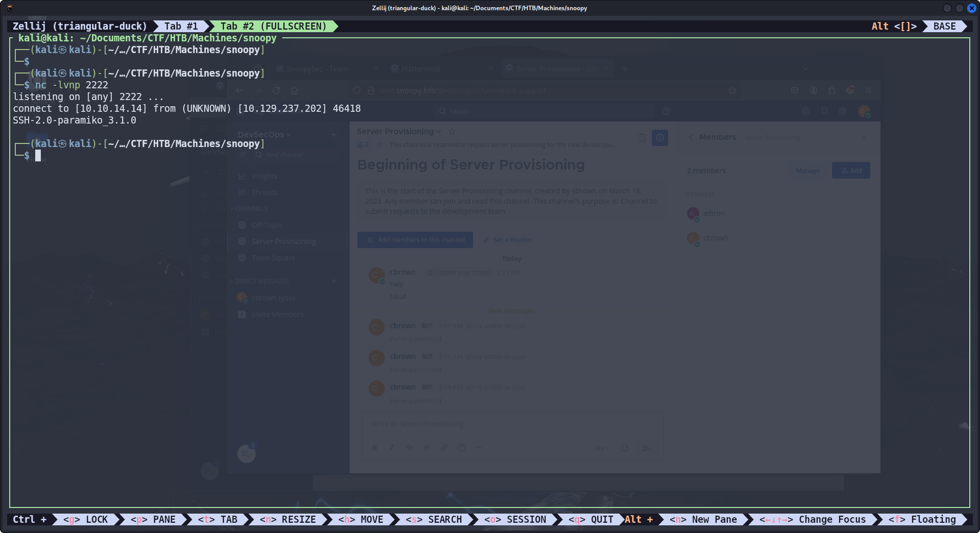Open Mattermost settings gear icon
980x533 pixels.
click(843, 111)
